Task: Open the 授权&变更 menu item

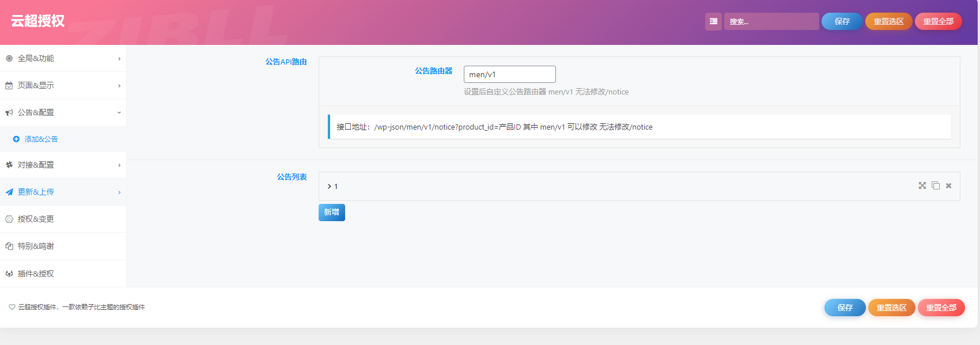Action: [x=36, y=219]
